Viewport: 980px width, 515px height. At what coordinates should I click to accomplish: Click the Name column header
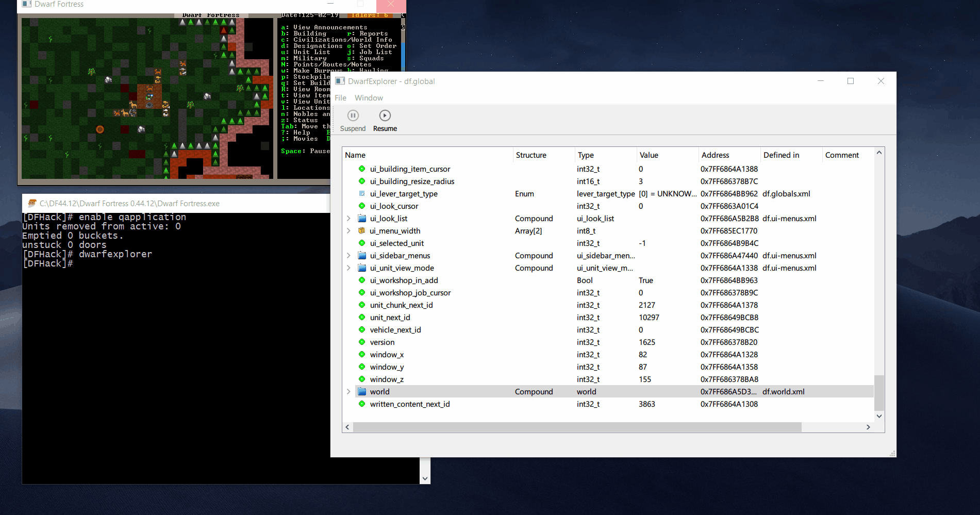tap(427, 155)
